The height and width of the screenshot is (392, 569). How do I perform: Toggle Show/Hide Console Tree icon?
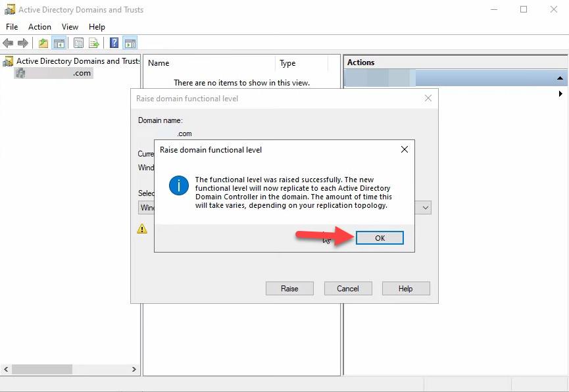(59, 43)
